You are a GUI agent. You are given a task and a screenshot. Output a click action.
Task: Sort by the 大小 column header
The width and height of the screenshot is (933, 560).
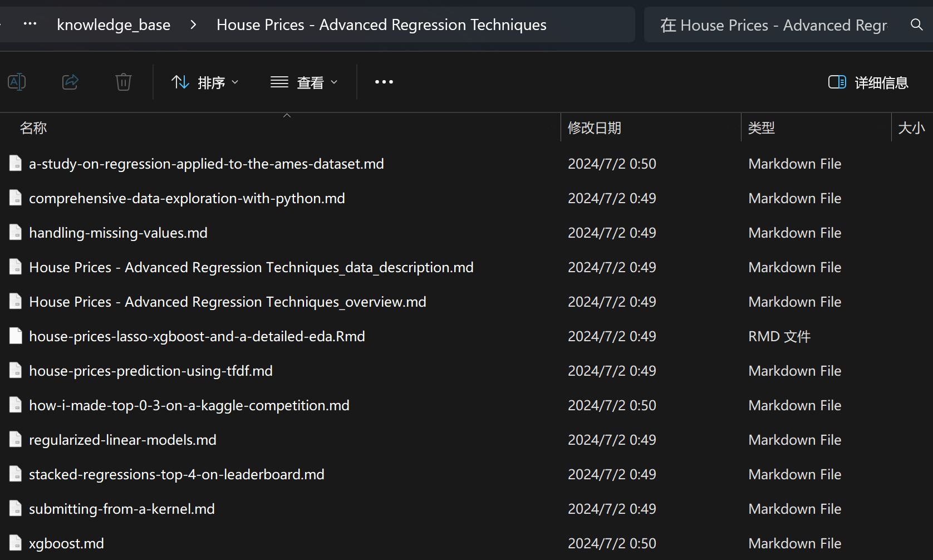pyautogui.click(x=911, y=128)
